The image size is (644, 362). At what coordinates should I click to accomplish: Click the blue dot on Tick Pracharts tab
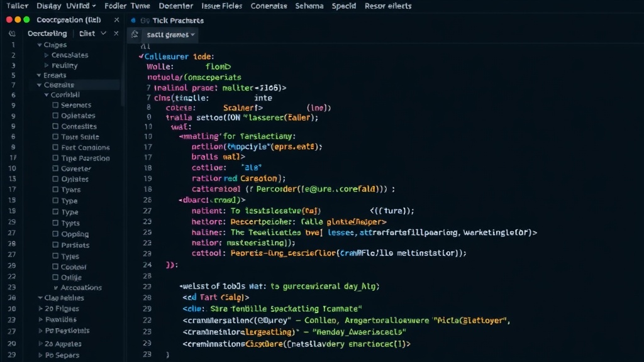tap(133, 20)
